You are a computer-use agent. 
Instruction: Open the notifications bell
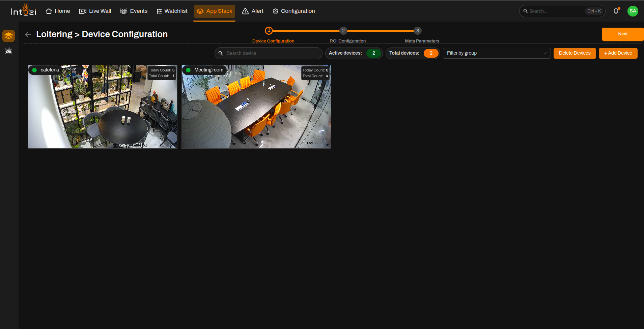pos(616,11)
